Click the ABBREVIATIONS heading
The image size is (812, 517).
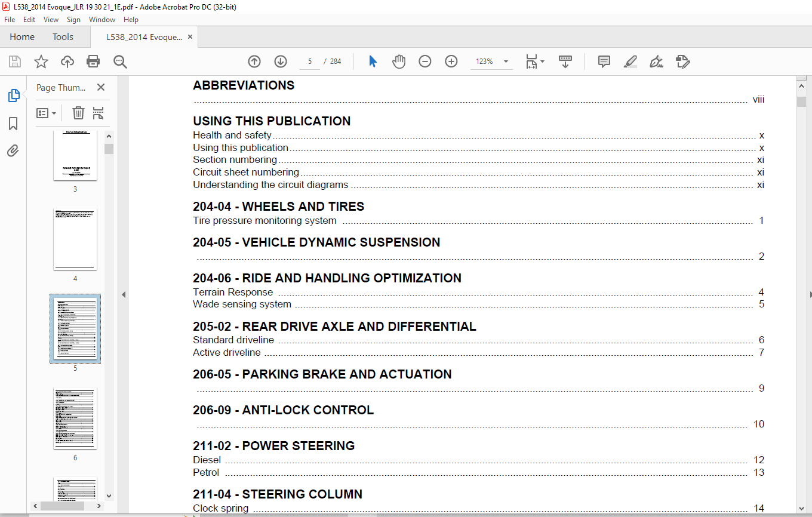tap(244, 85)
